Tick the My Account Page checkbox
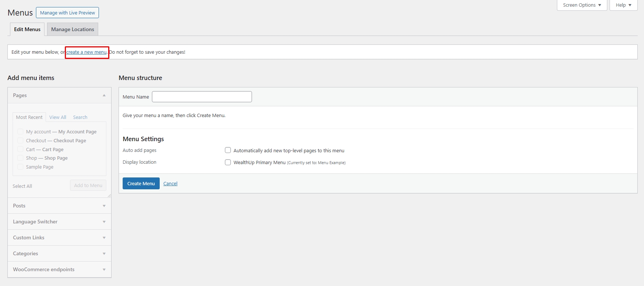Image resolution: width=644 pixels, height=286 pixels. pos(20,132)
